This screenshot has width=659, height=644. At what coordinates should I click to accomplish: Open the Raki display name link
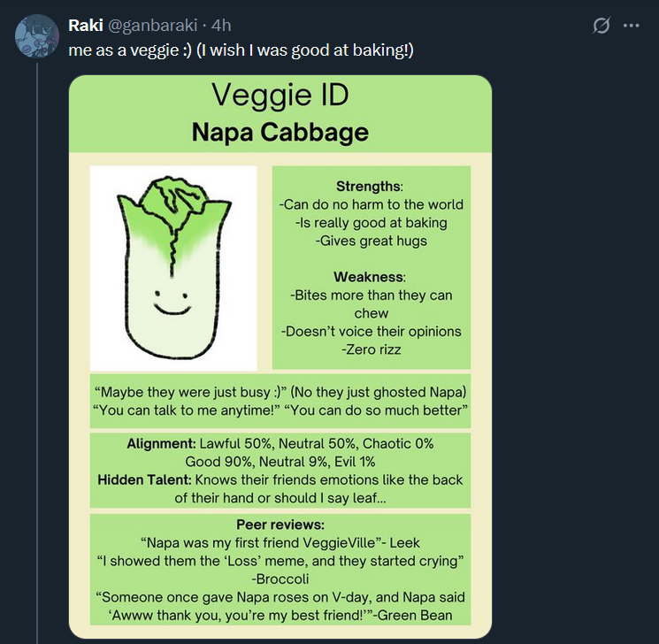coord(86,26)
